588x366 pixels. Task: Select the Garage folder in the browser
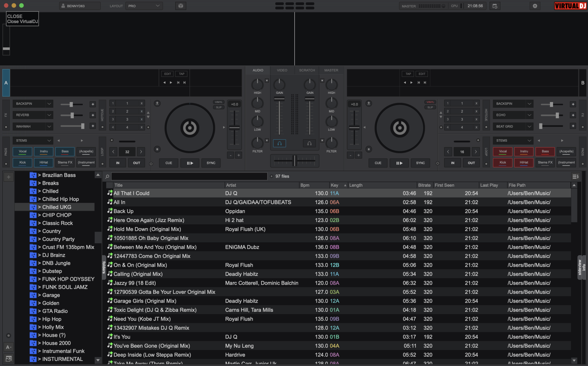pos(51,295)
